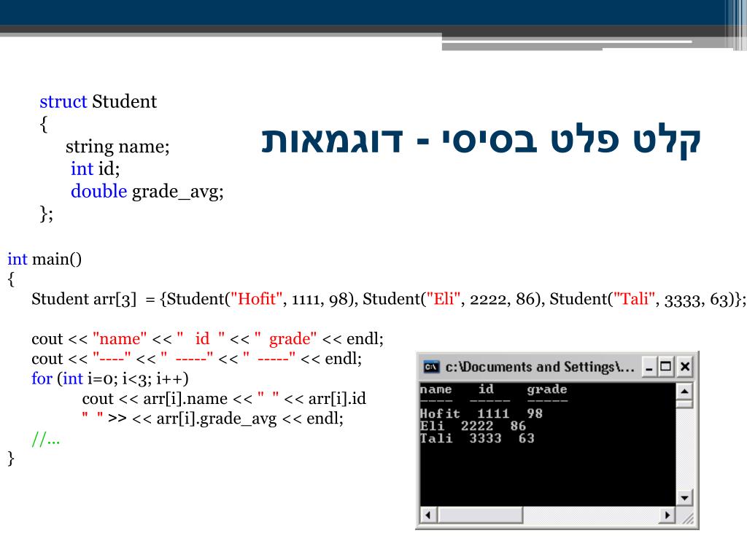Image resolution: width=747 pixels, height=560 pixels.
Task: Click the "Hofit" string in array initializer
Action: [x=256, y=298]
